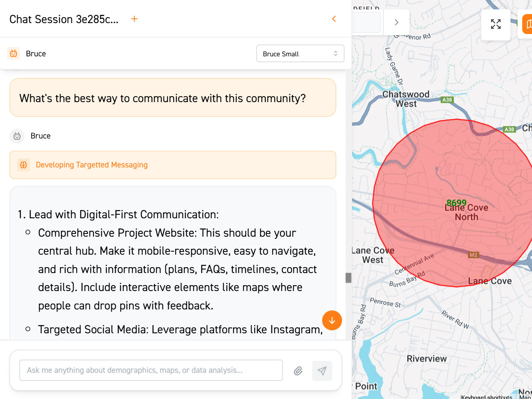Screen dimensions: 532x399
Task: Open the Bruce Small model dropdown
Action: [300, 54]
